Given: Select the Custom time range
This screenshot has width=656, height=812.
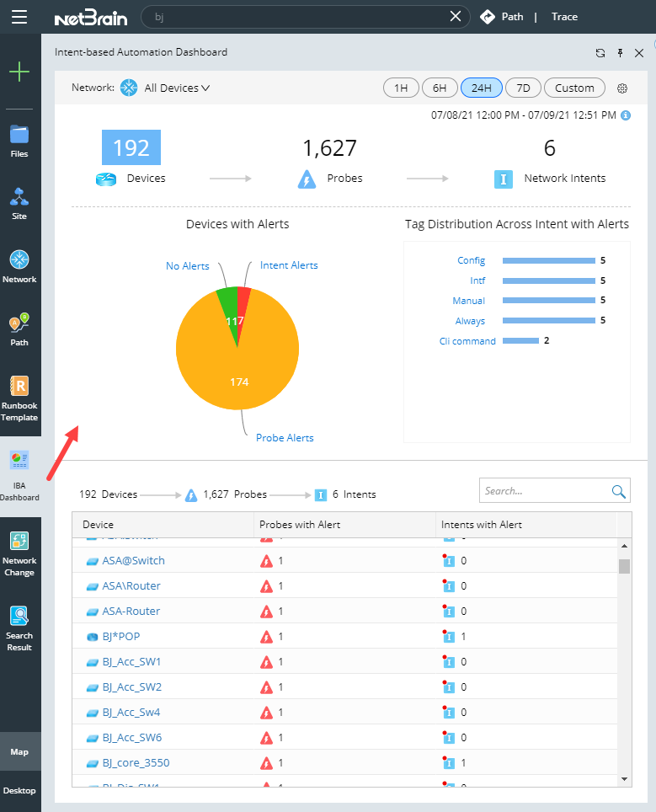Looking at the screenshot, I should point(574,88).
